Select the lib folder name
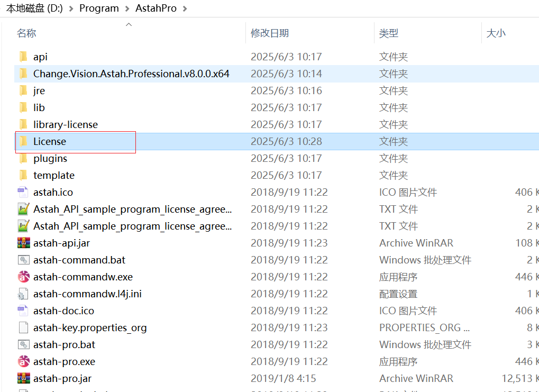The width and height of the screenshot is (539, 392). click(x=39, y=107)
